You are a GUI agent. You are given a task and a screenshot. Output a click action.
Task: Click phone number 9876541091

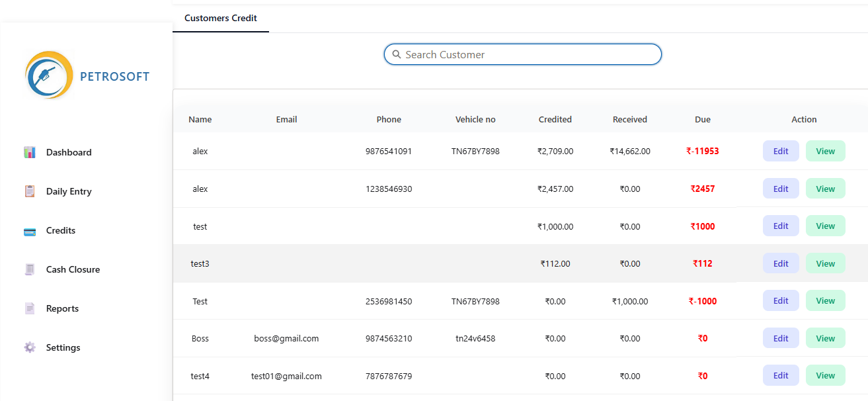pyautogui.click(x=389, y=151)
